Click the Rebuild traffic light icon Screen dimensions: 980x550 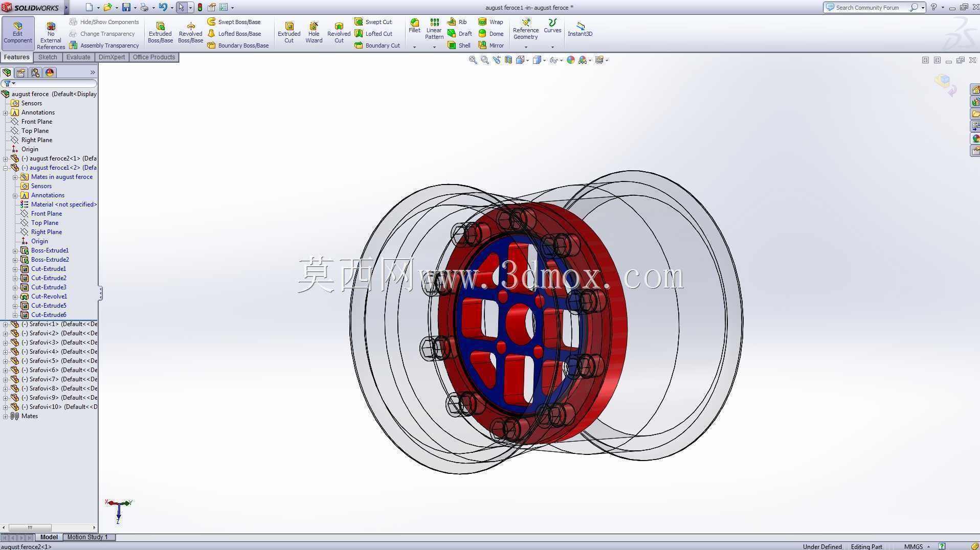200,7
